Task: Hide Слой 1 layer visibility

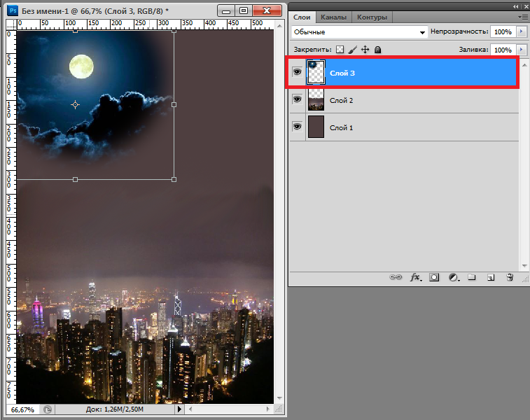Action: [x=297, y=127]
